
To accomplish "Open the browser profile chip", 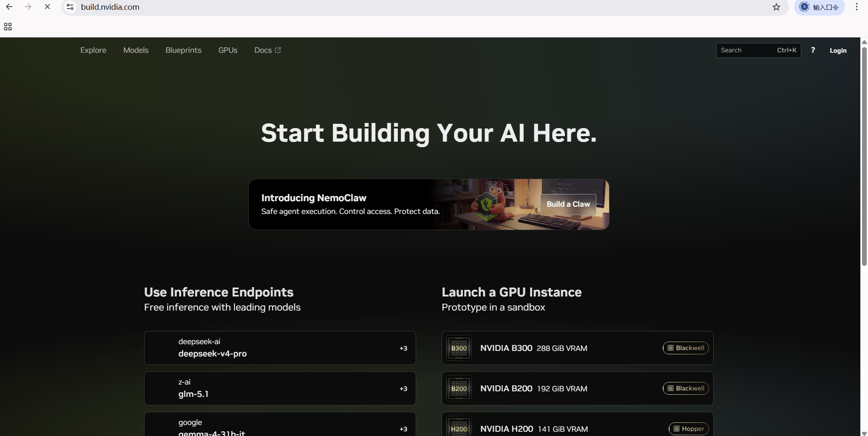I will (x=819, y=7).
